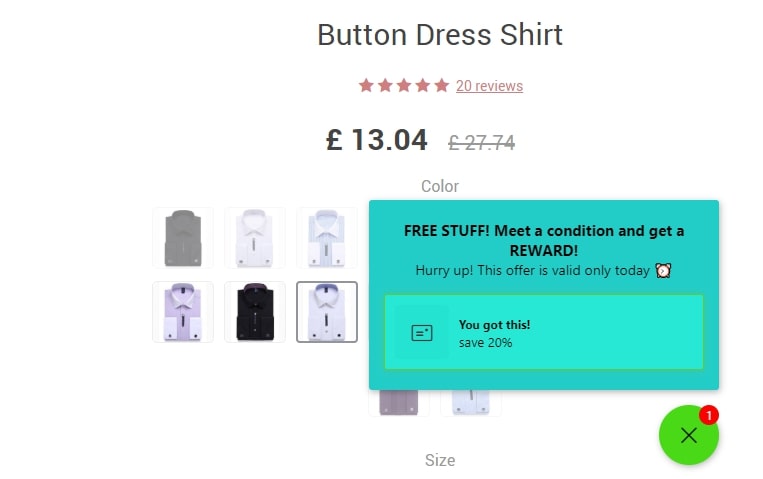Click the five-star rating icons
Viewport: 763px width, 479px height.
[404, 86]
